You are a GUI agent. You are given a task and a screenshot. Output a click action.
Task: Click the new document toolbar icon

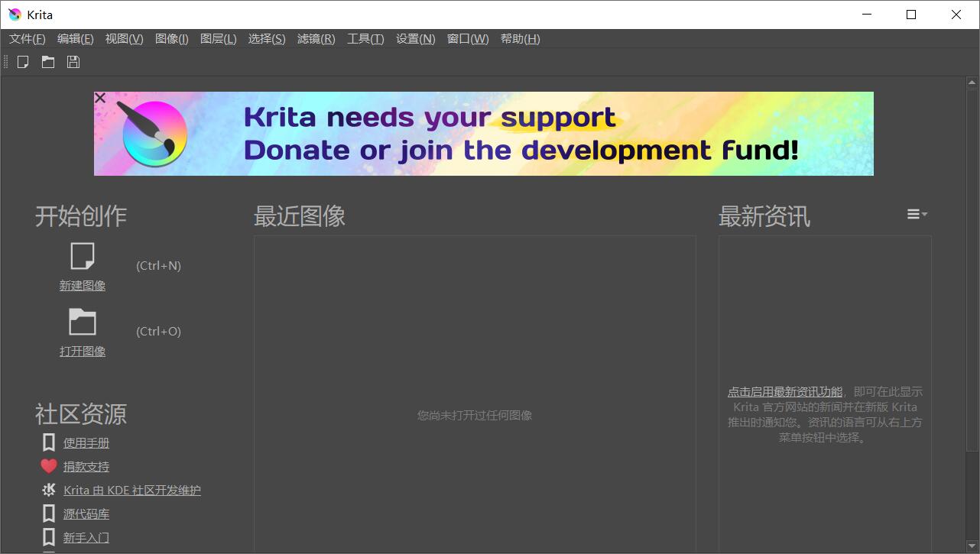coord(23,62)
